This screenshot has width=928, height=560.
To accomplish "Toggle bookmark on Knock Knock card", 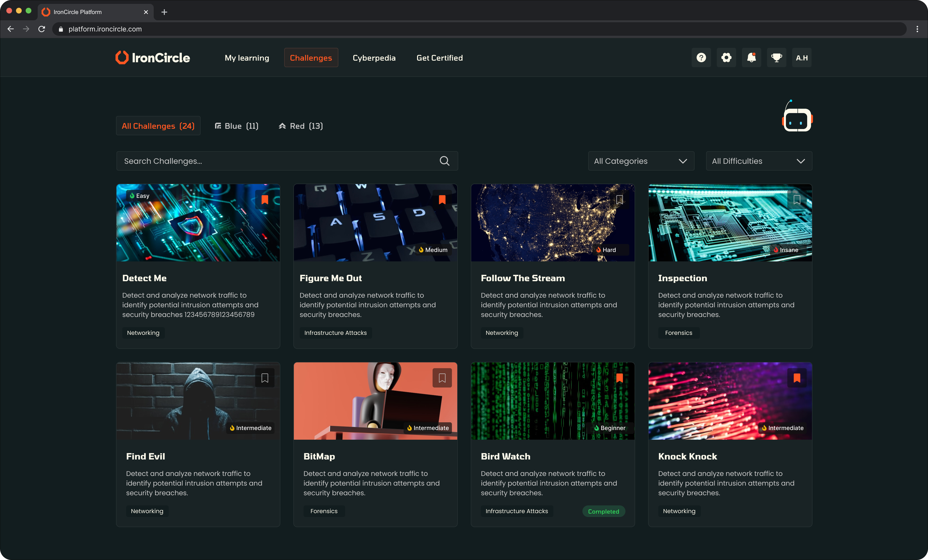I will (x=797, y=378).
